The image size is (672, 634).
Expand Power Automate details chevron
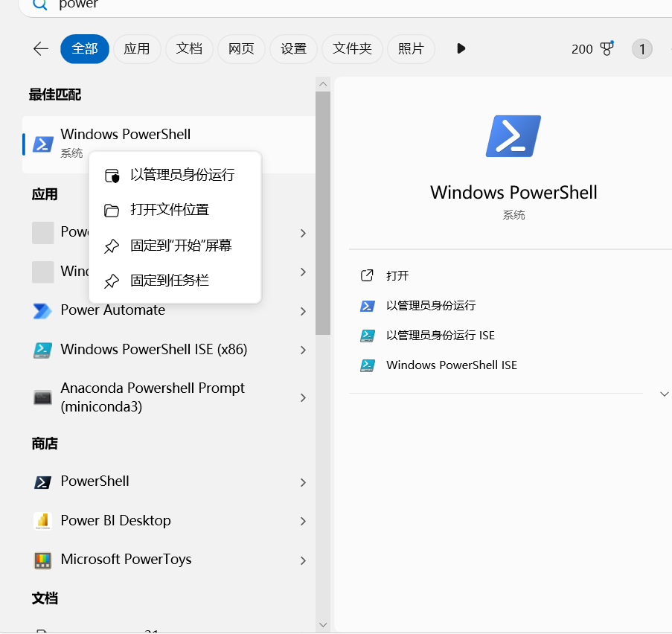pyautogui.click(x=303, y=311)
